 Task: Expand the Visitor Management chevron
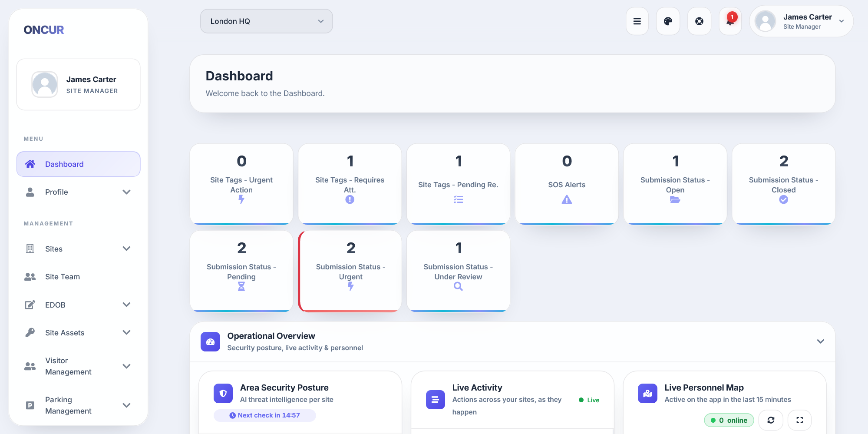pyautogui.click(x=126, y=366)
